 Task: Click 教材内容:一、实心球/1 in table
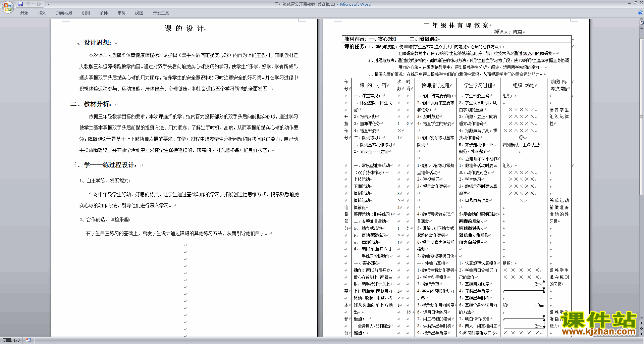(x=370, y=39)
